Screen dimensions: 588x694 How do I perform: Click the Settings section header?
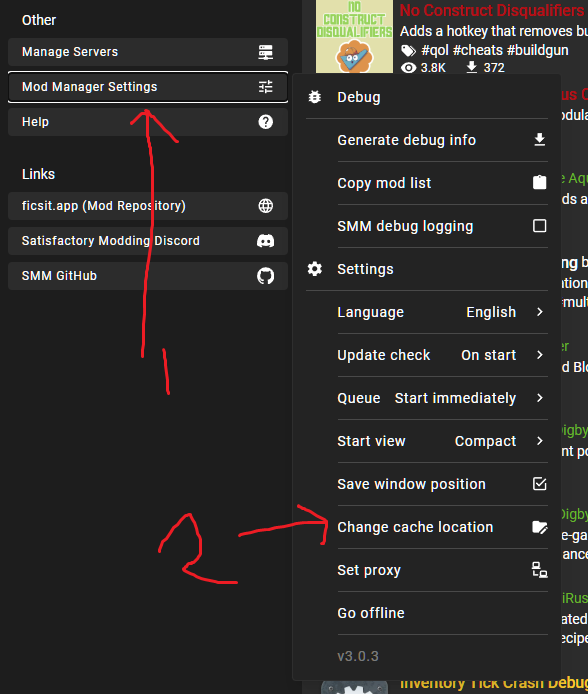click(365, 269)
